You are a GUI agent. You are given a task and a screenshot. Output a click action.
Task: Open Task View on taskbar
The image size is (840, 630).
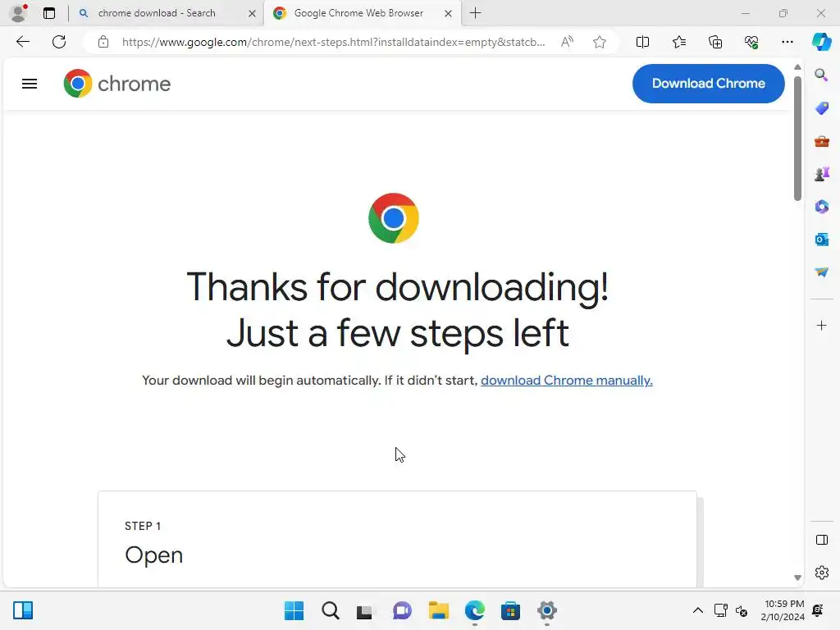point(366,610)
